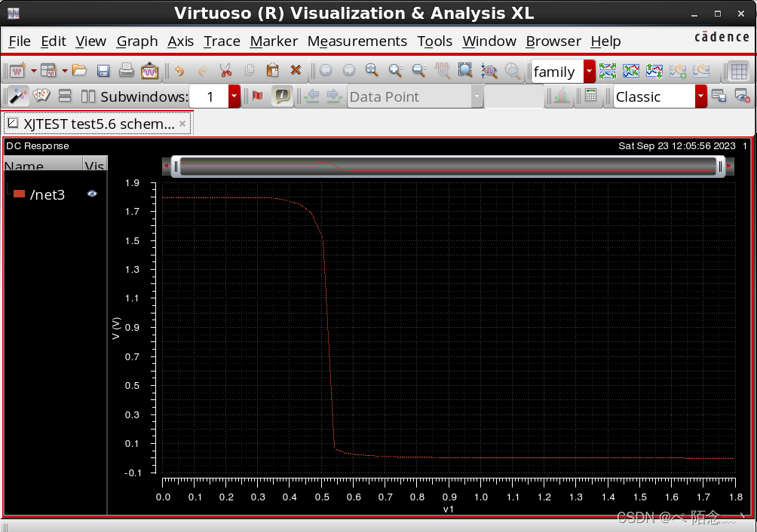This screenshot has width=757, height=532.
Task: Click the pan slider left red arrow
Action: pyautogui.click(x=166, y=166)
